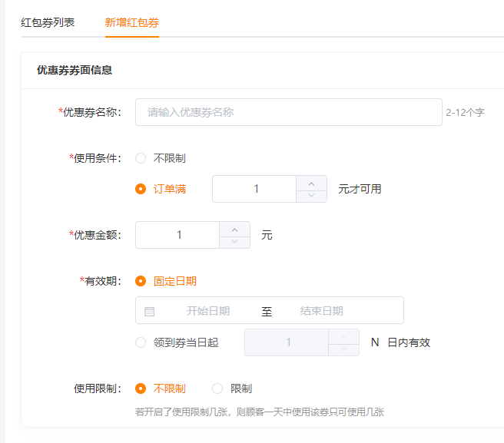Decrease the 订单满 order amount with down arrow
The width and height of the screenshot is (504, 443).
coord(311,196)
